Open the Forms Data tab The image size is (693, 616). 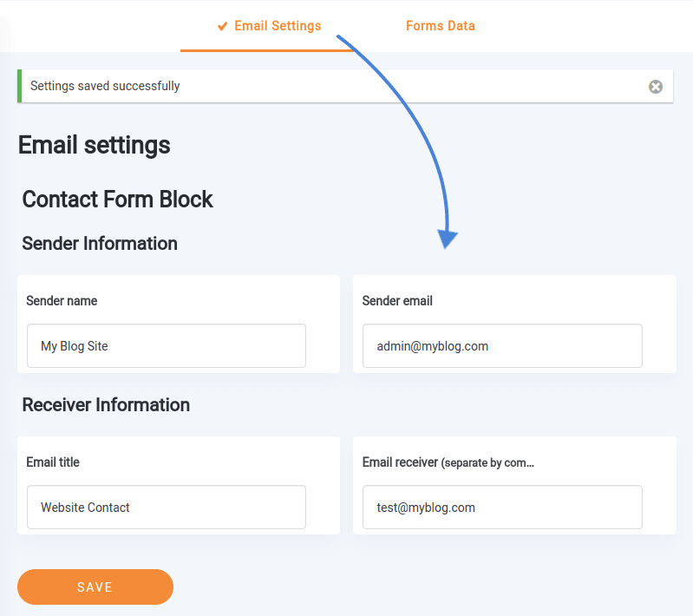tap(441, 26)
